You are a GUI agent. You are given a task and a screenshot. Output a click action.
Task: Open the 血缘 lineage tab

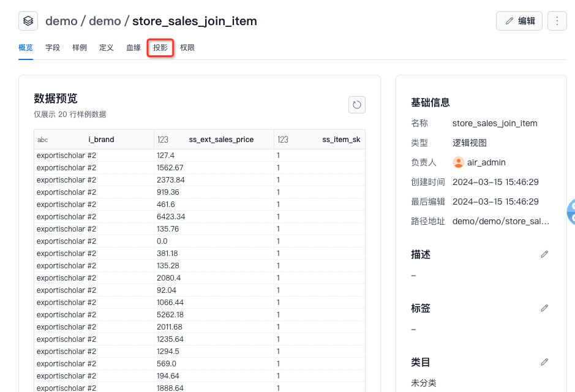point(133,48)
